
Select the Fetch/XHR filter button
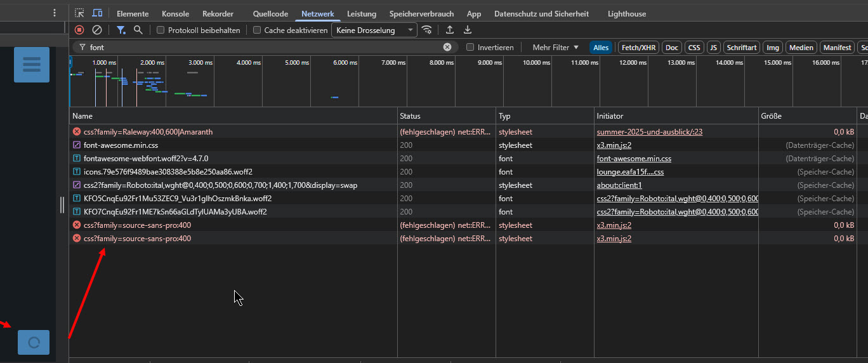point(639,48)
